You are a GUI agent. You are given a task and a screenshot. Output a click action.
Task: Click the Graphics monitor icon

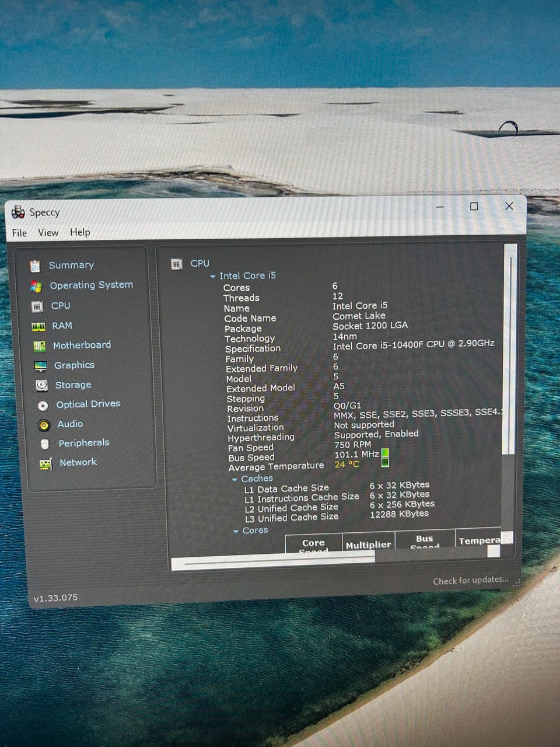(x=40, y=366)
